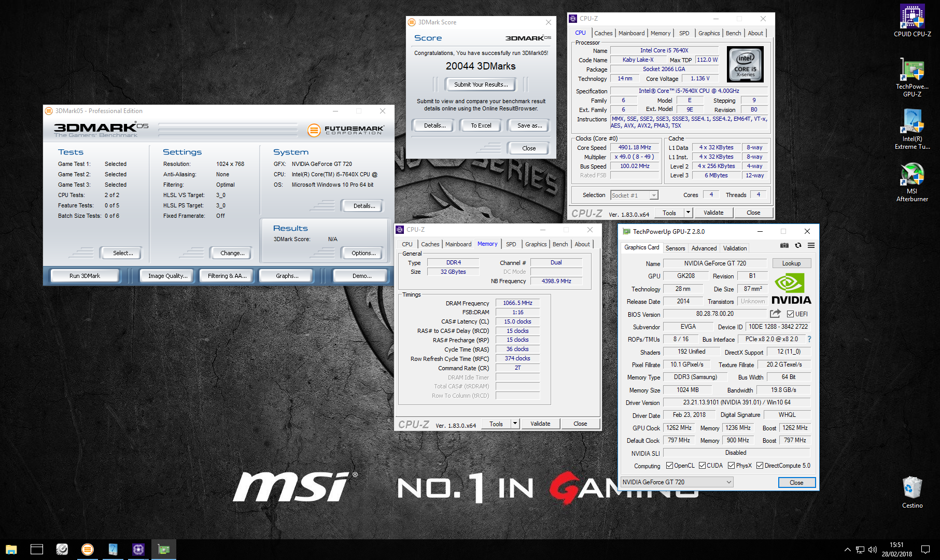Click the Futuremark orange logo
The width and height of the screenshot is (940, 560).
(314, 130)
